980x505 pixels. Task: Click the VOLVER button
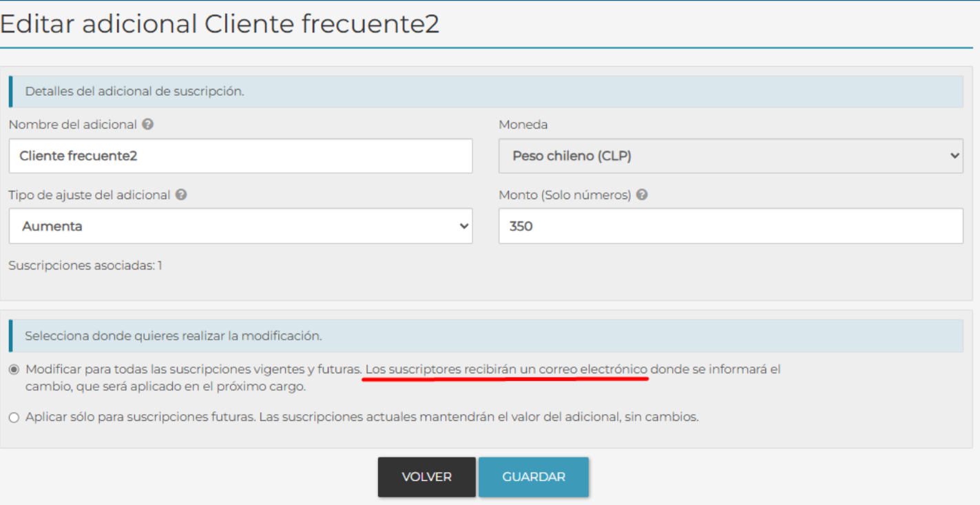tap(426, 477)
